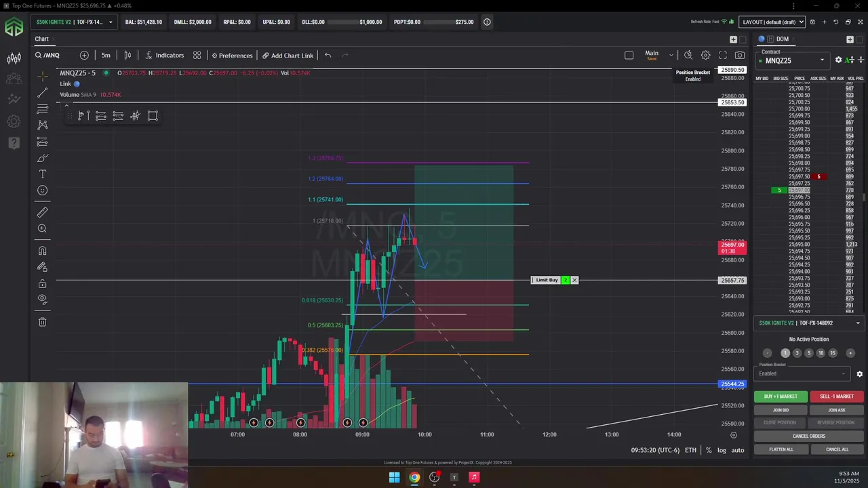
Task: Expand the Position Bracket Enabled dropdown
Action: [802, 373]
